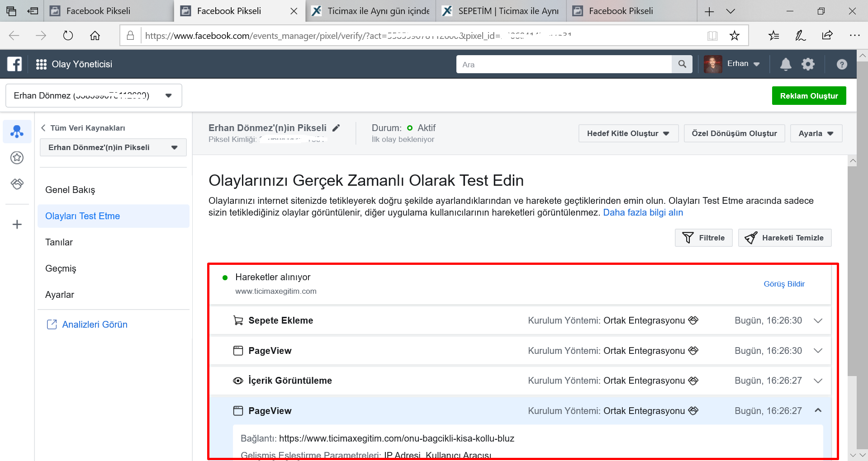The width and height of the screenshot is (868, 461).
Task: Click the eye icon beside İçerik Görüntüleme
Action: click(238, 381)
